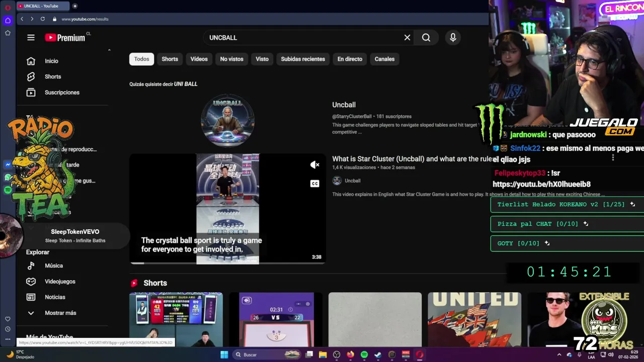644x362 pixels.
Task: Open the Uncball channel avatar
Action: (227, 121)
